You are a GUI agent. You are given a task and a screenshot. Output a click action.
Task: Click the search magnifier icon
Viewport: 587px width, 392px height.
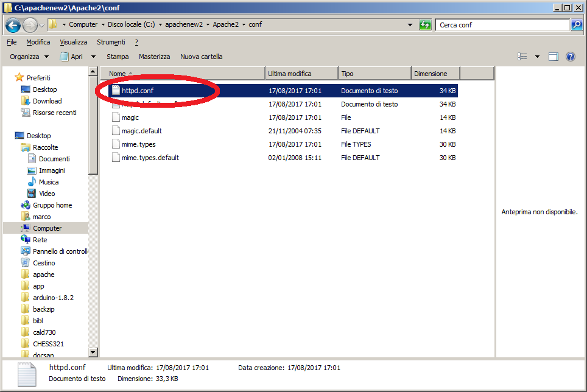[576, 25]
